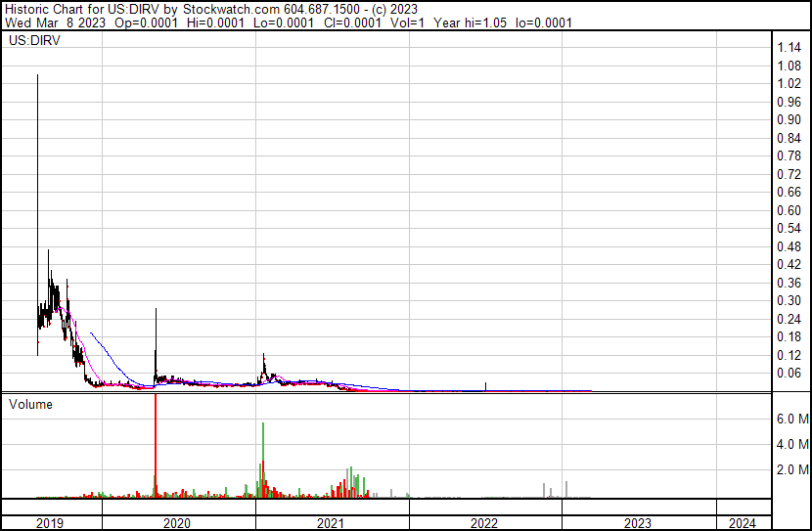Click the 0.30 price axis value

click(789, 300)
